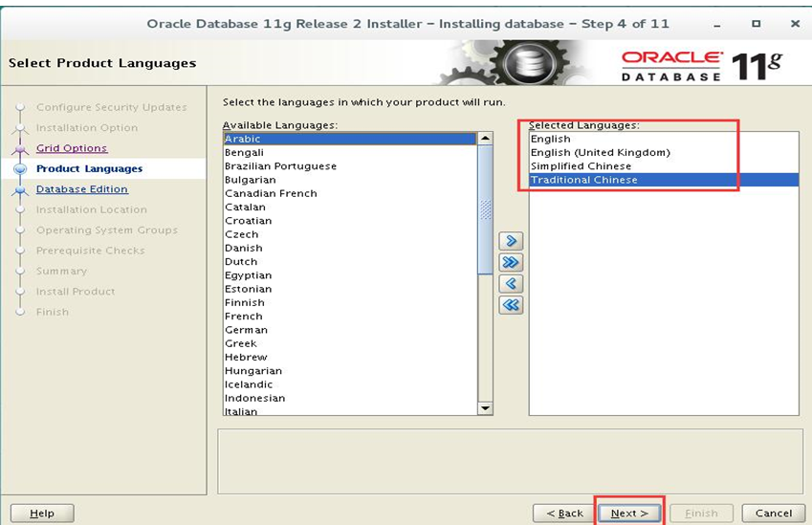
Task: Cancel the installation
Action: point(773,514)
